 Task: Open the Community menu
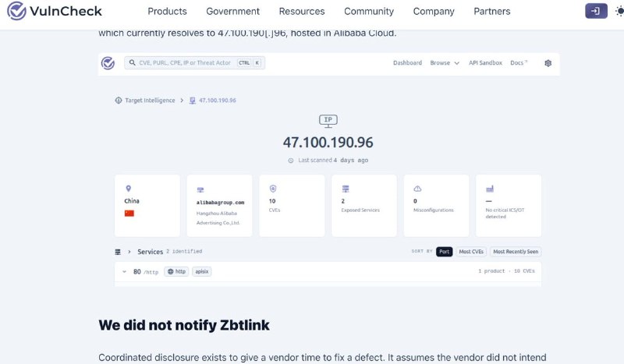pyautogui.click(x=369, y=12)
